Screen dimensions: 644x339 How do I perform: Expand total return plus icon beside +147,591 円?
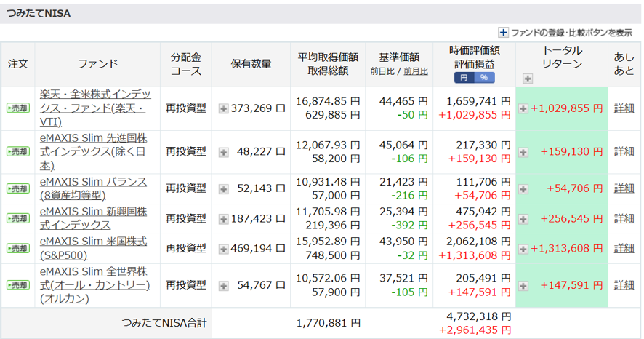click(x=523, y=286)
